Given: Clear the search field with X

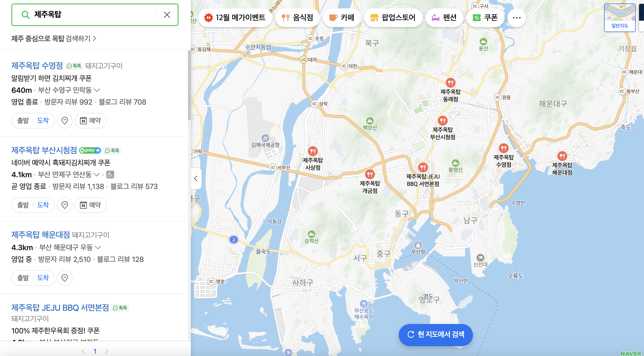Looking at the screenshot, I should pyautogui.click(x=167, y=15).
